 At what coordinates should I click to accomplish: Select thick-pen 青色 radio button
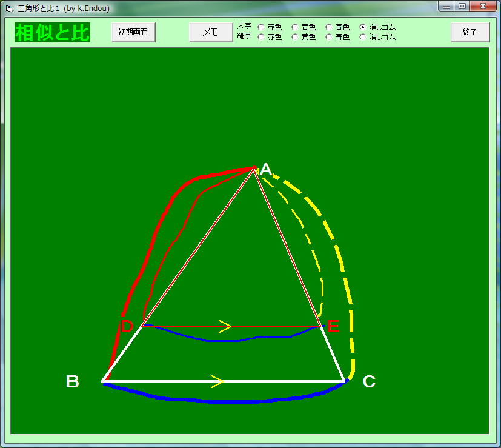point(329,27)
